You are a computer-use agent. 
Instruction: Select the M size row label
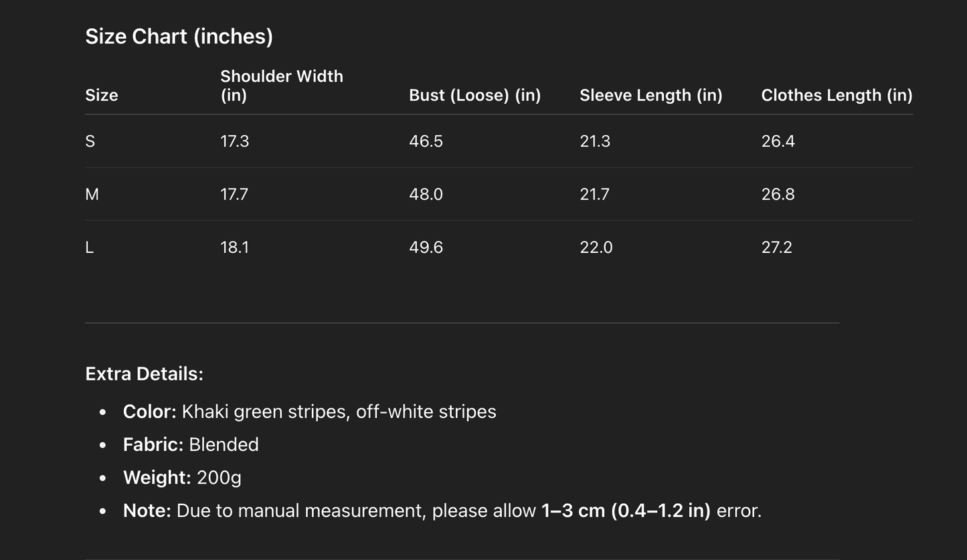92,194
